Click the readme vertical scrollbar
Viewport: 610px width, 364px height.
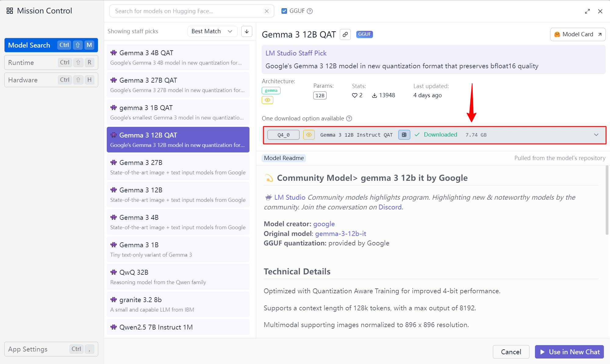(607, 200)
